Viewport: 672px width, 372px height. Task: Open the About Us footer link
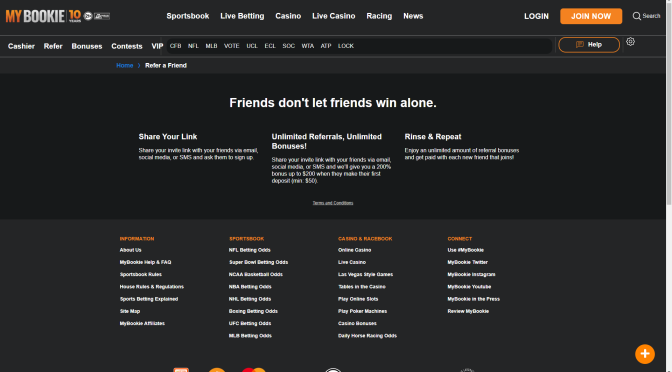130,250
